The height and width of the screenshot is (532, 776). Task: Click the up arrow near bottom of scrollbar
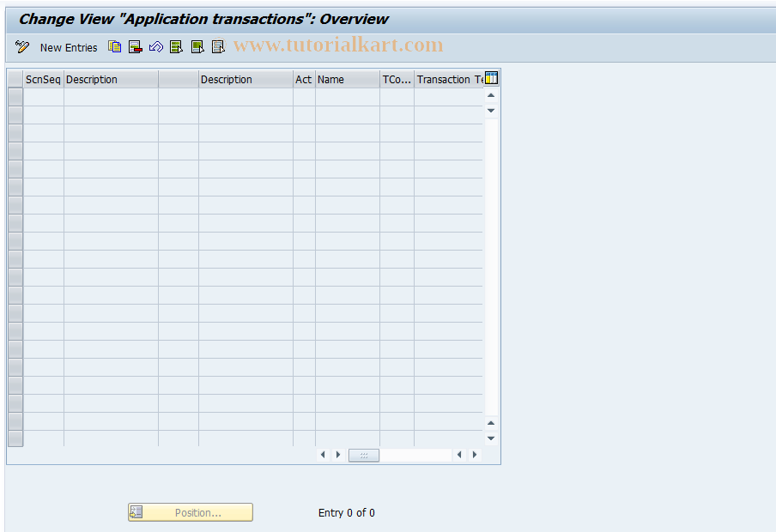pos(491,423)
